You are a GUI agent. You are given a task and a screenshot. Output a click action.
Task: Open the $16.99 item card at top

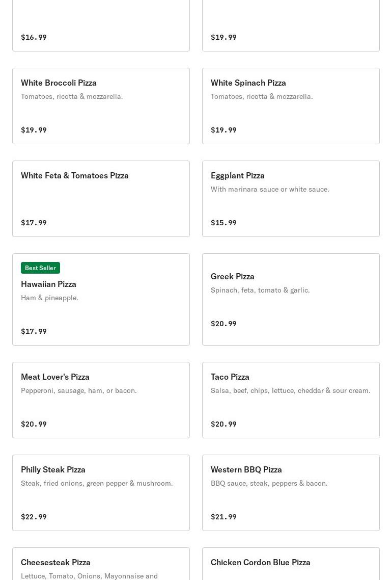[x=101, y=25]
